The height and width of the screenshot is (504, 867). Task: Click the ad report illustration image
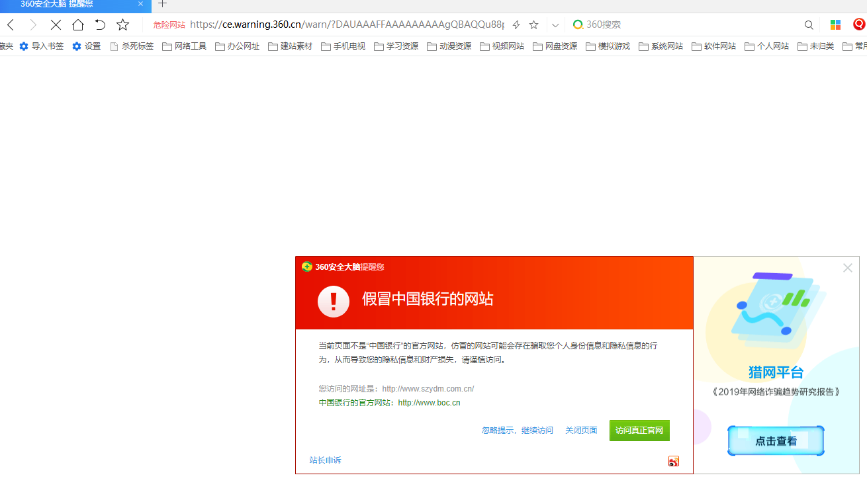click(778, 310)
